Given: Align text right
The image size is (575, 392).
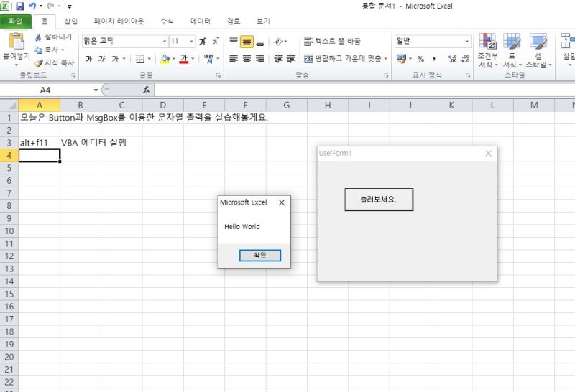Looking at the screenshot, I should point(260,59).
